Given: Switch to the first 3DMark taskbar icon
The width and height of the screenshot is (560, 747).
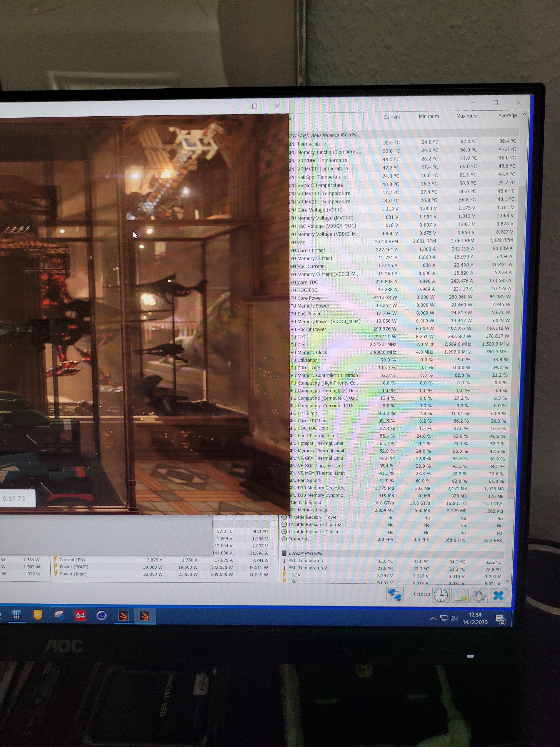Looking at the screenshot, I should pos(123,616).
